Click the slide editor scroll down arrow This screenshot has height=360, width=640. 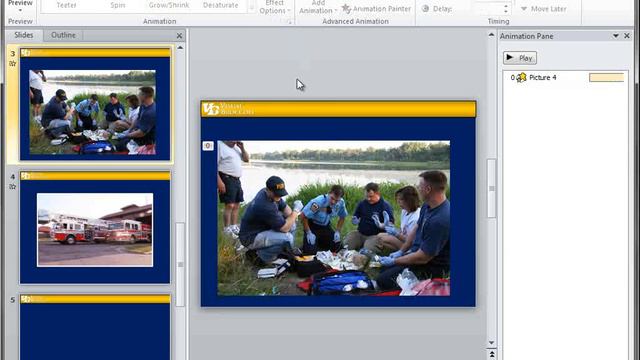point(491,342)
